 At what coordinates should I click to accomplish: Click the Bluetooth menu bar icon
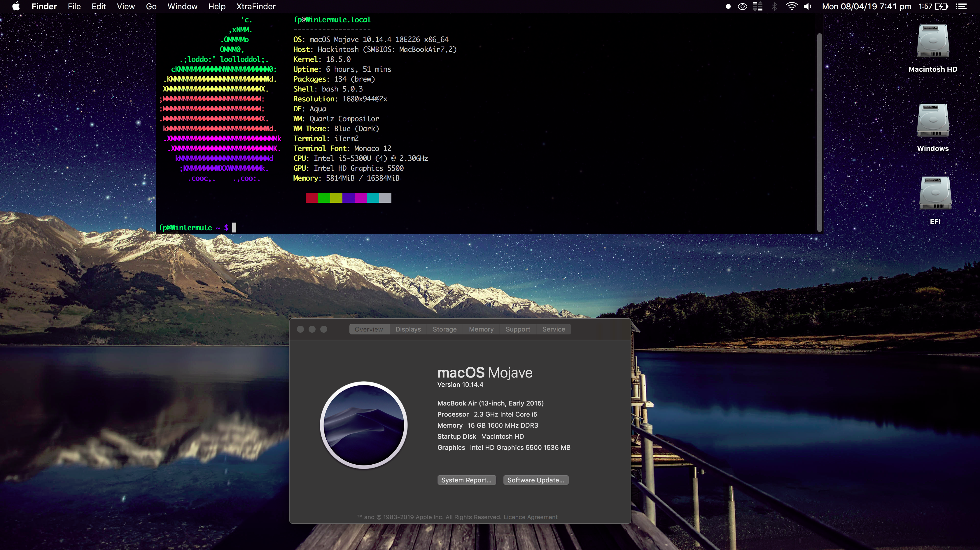tap(774, 6)
